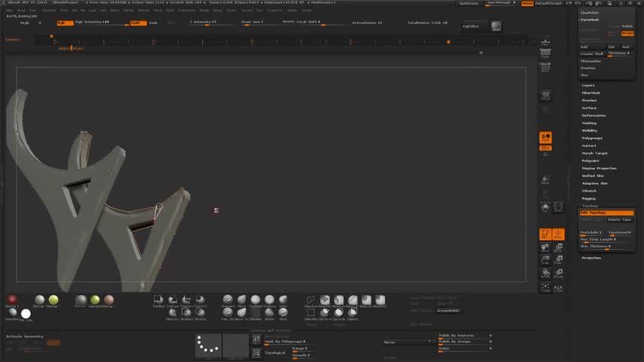Click the brush curve dots thumbnail
Viewport: 644px width, 362px height.
pyautogui.click(x=208, y=345)
